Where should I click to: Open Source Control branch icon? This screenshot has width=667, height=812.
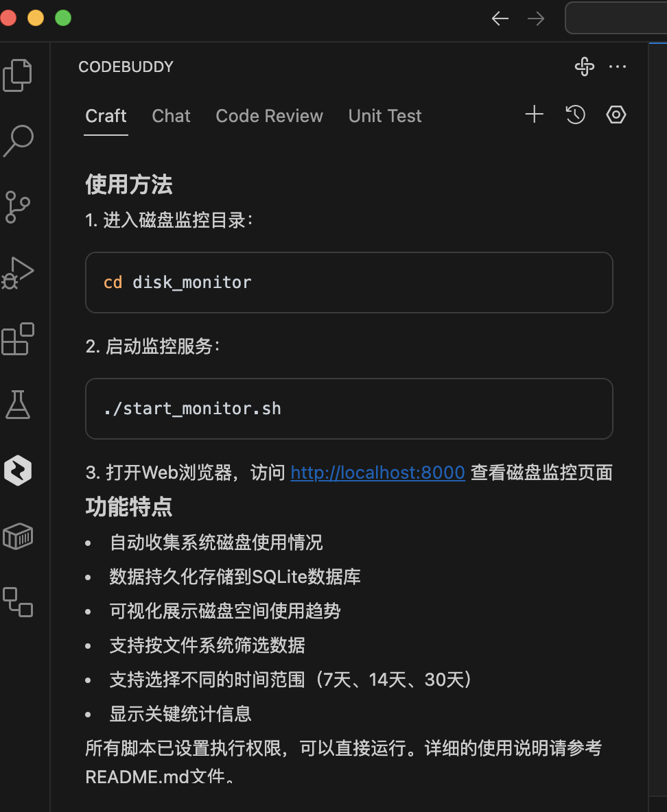18,206
